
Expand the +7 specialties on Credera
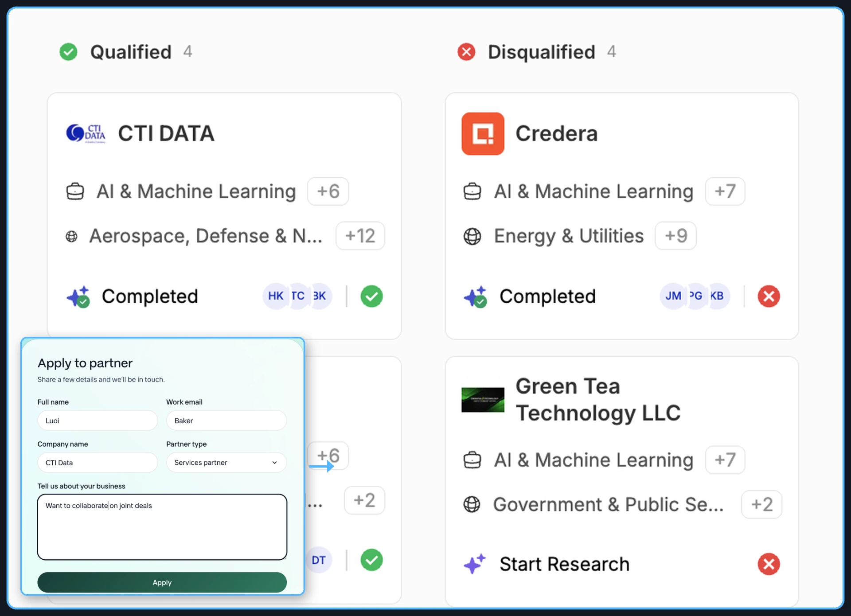(x=725, y=191)
